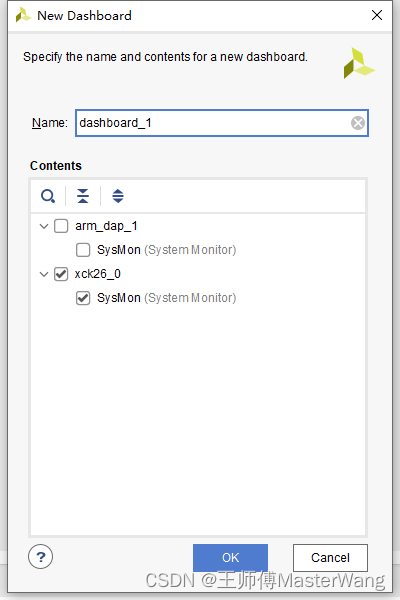The image size is (400, 600).
Task: Expand all items in Contents tree
Action: [118, 196]
